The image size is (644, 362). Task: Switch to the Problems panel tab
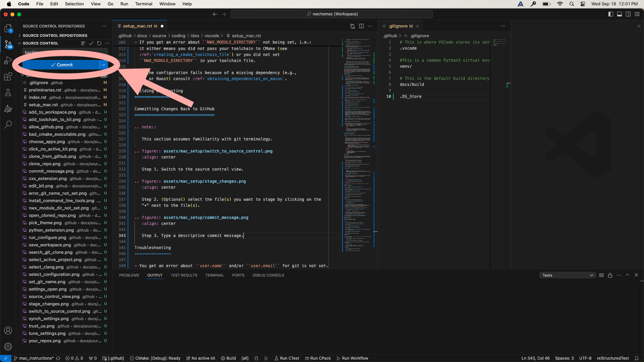129,275
